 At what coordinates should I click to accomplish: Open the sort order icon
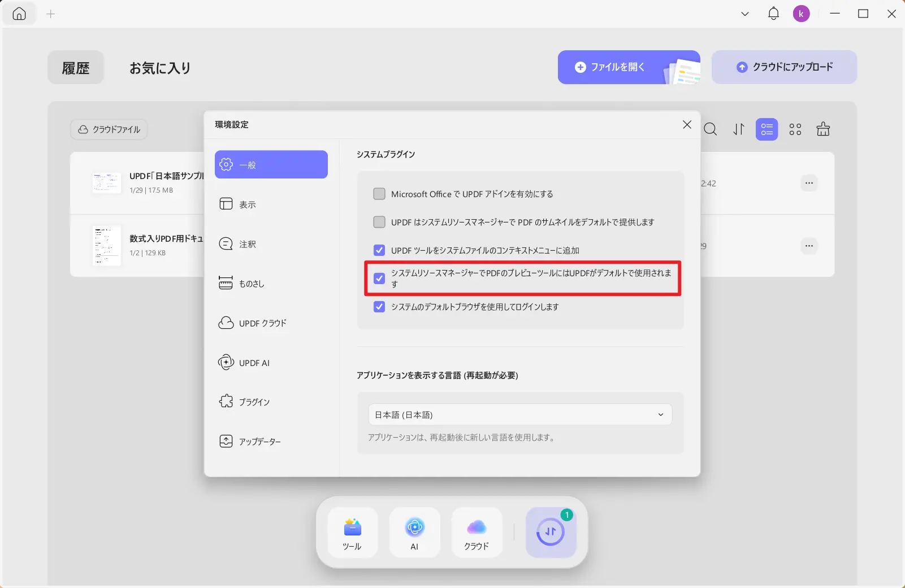pyautogui.click(x=739, y=129)
